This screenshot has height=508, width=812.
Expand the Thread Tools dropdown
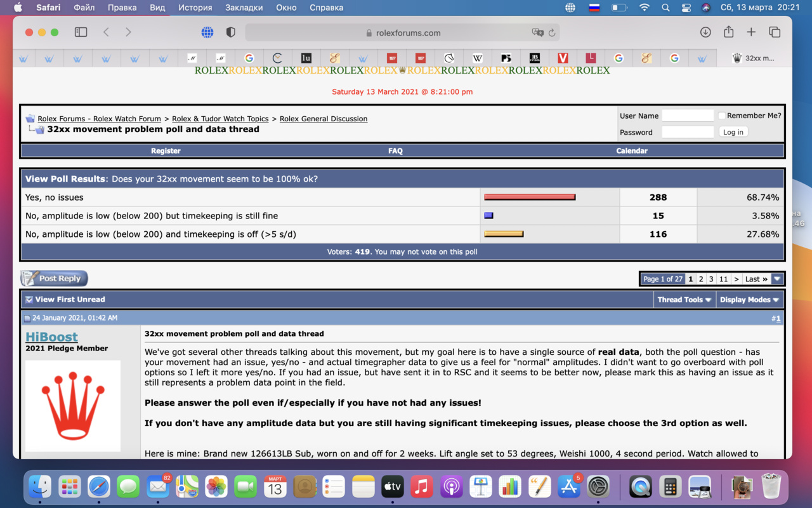(x=684, y=300)
